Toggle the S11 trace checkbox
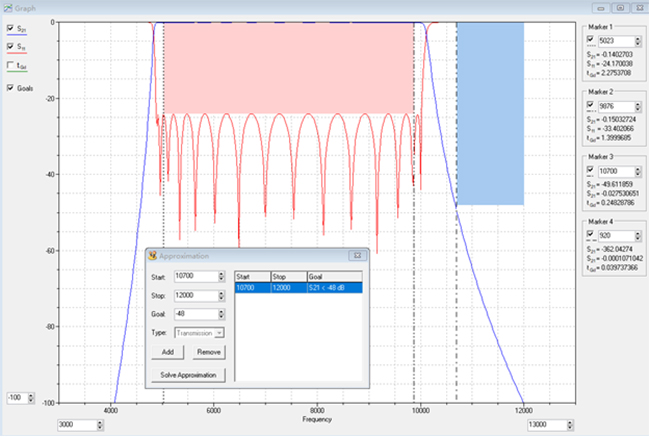 (x=10, y=47)
